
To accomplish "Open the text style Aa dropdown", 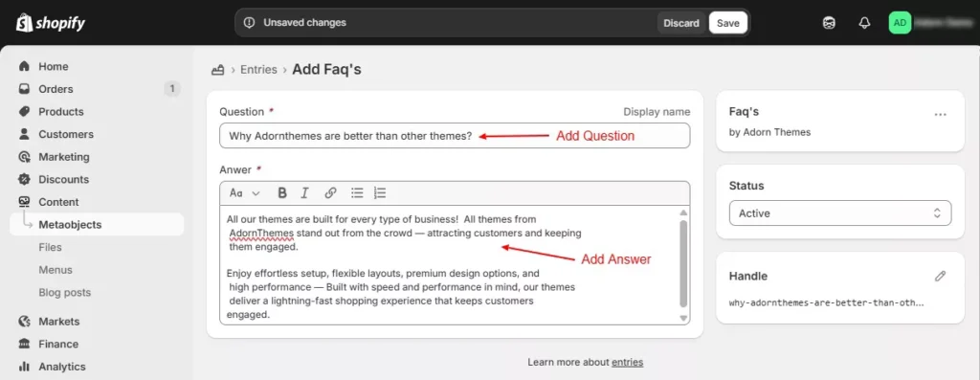I will click(244, 193).
